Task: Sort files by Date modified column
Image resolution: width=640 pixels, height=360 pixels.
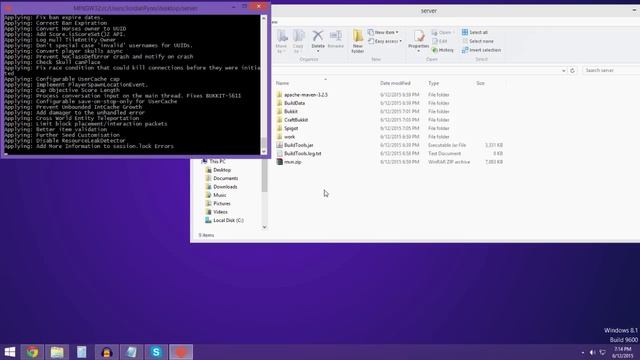Action: (395, 83)
